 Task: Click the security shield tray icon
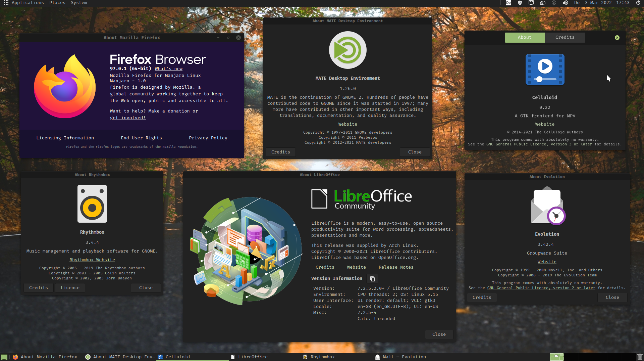click(x=520, y=3)
